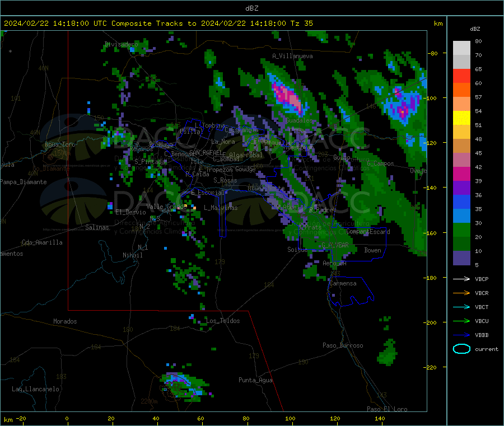This screenshot has height=426, width=504.
Task: Click the A_Villanueva map label
Action: pos(292,56)
